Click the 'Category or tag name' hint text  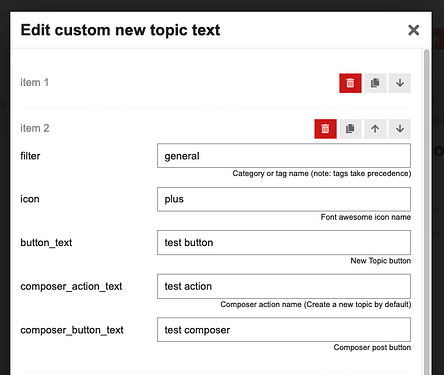(x=322, y=173)
